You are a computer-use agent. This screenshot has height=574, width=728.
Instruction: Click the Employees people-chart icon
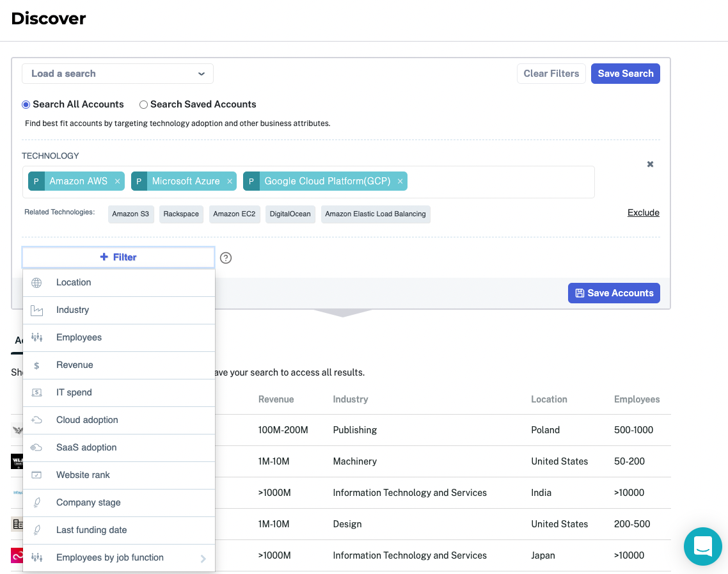pyautogui.click(x=38, y=337)
